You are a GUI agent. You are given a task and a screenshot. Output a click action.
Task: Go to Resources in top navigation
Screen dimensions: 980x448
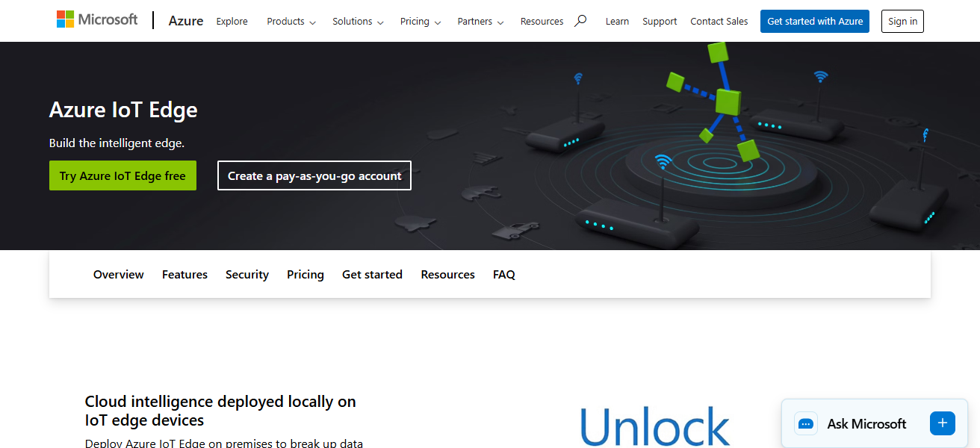pyautogui.click(x=542, y=22)
